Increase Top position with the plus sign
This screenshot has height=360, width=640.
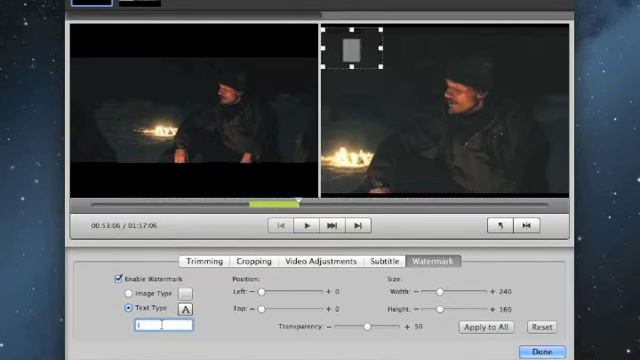[328, 309]
